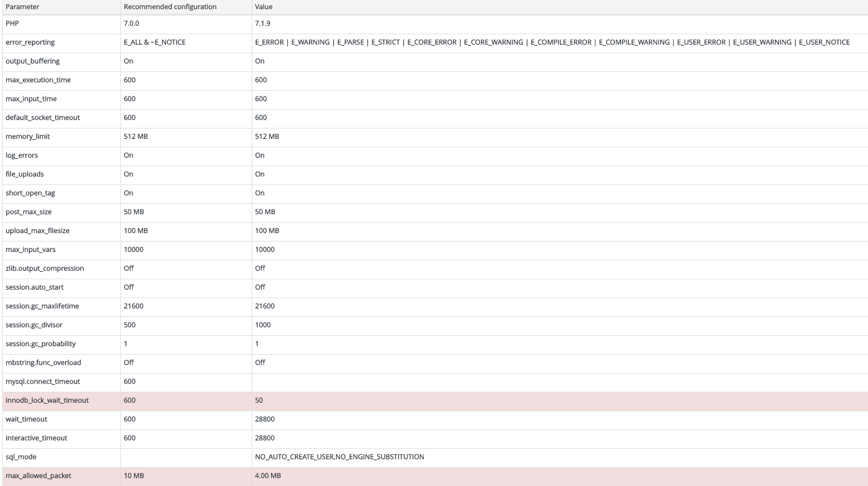The image size is (868, 486).
Task: Select the interactive_timeout value 28800
Action: [x=265, y=438]
